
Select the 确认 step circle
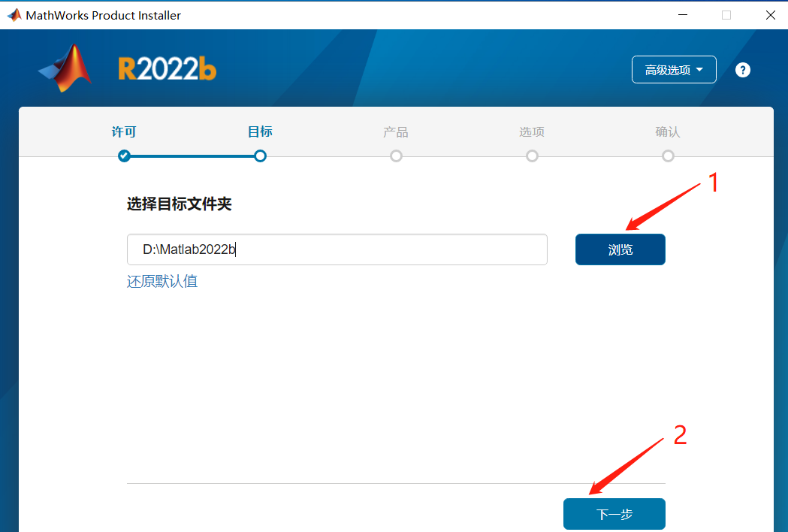668,156
